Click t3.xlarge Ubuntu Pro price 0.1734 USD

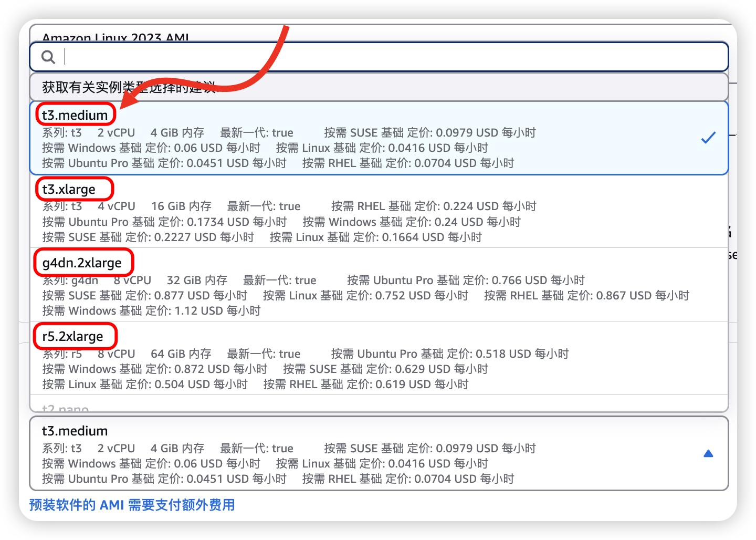click(x=165, y=222)
